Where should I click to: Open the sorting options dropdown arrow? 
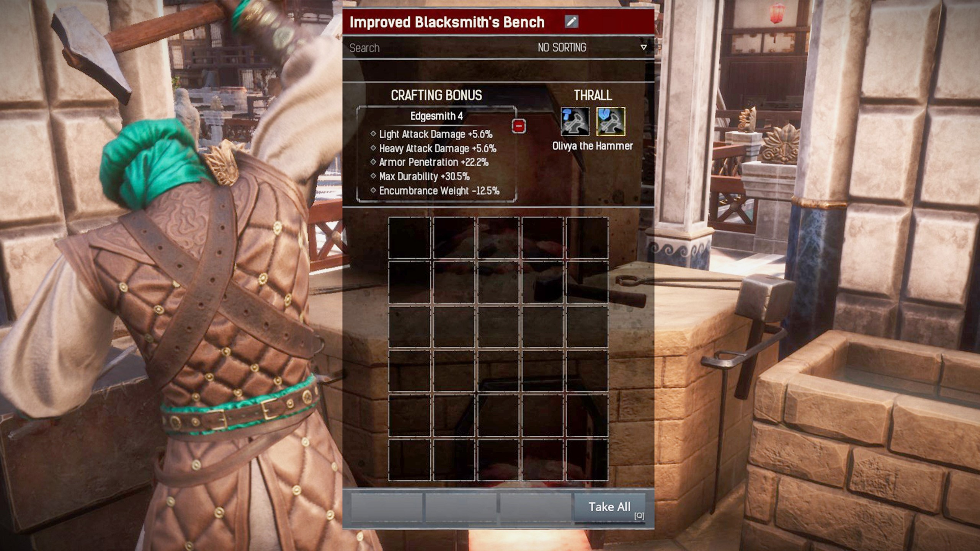point(644,46)
